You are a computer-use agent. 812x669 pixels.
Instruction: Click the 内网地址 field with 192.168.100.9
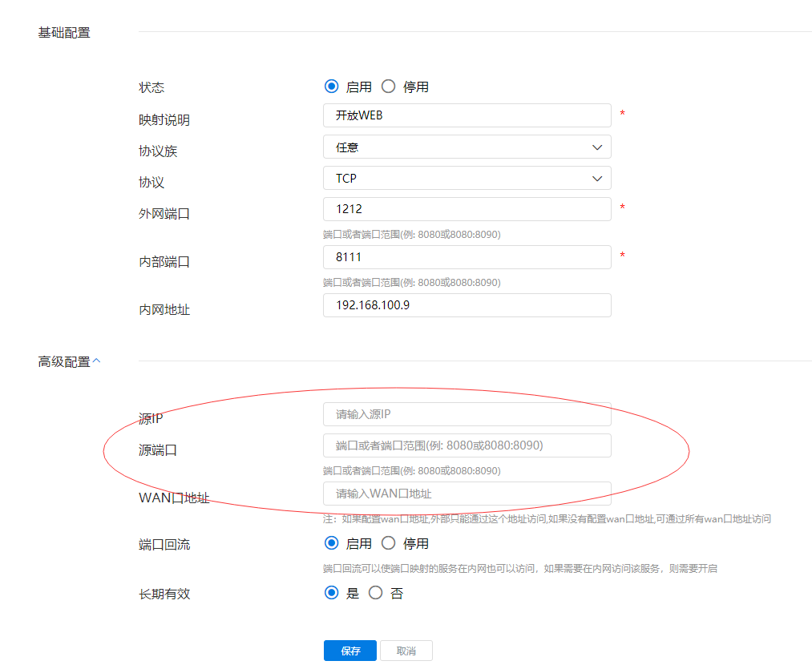click(467, 305)
